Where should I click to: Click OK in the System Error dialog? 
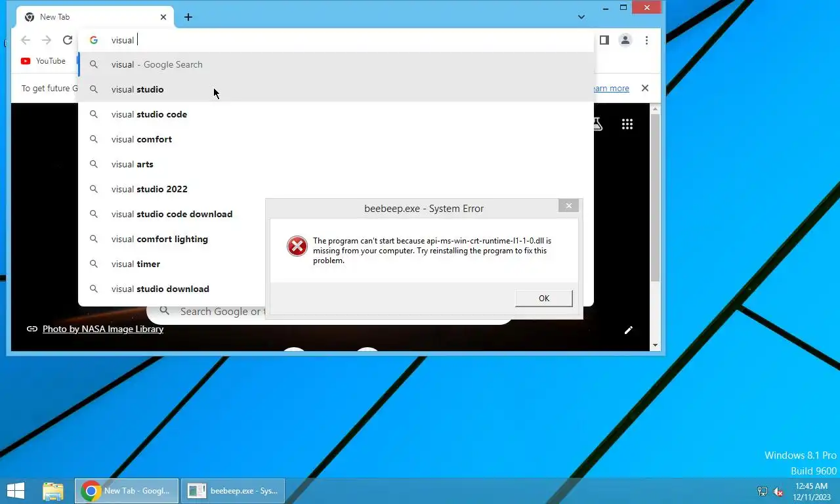tap(544, 298)
